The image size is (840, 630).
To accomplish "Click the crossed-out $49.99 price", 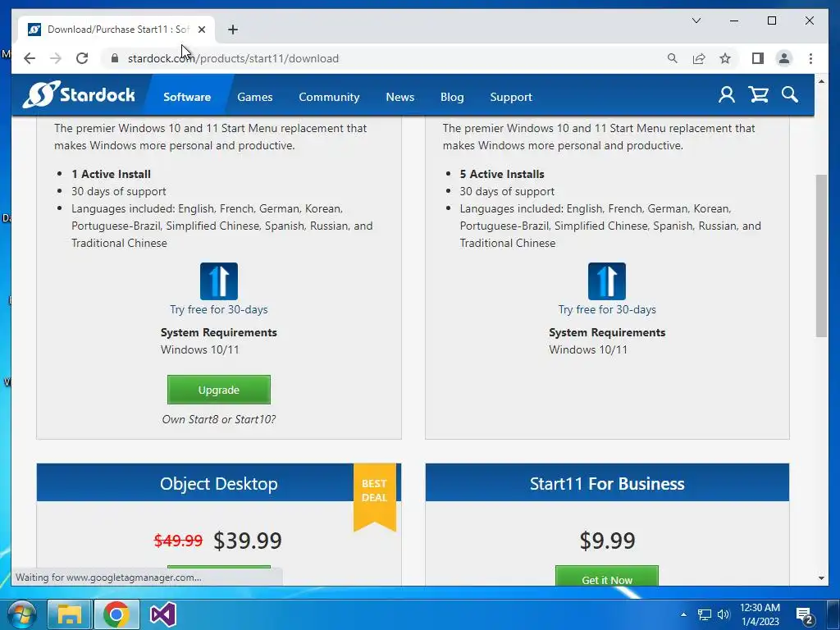I will click(178, 540).
